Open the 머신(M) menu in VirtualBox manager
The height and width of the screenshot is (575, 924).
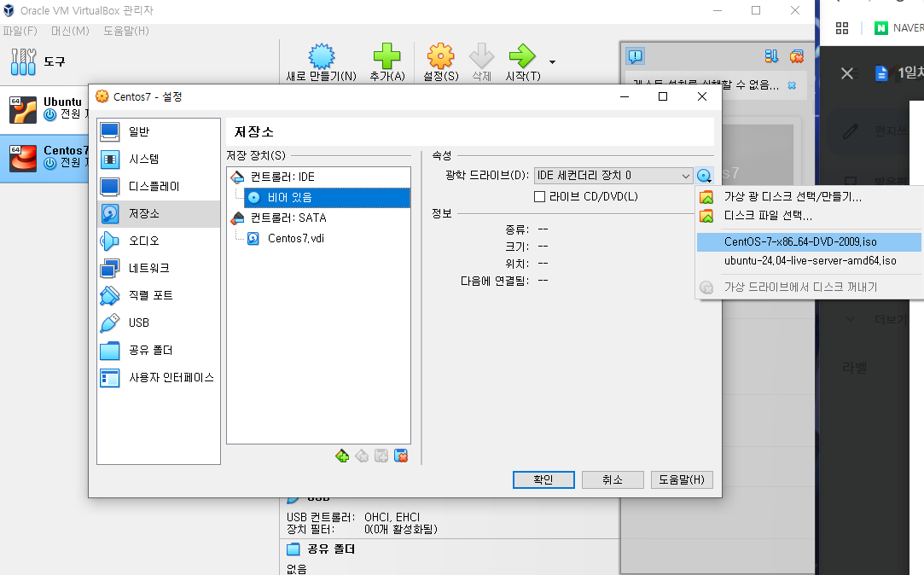click(x=70, y=31)
